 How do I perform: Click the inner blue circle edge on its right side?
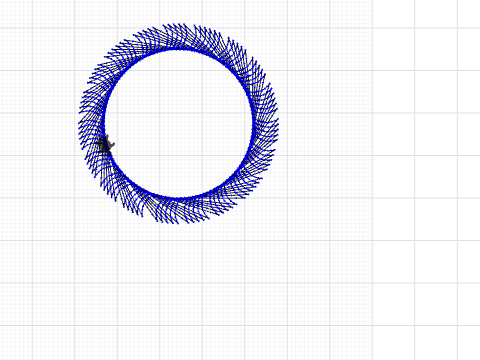coord(252,124)
